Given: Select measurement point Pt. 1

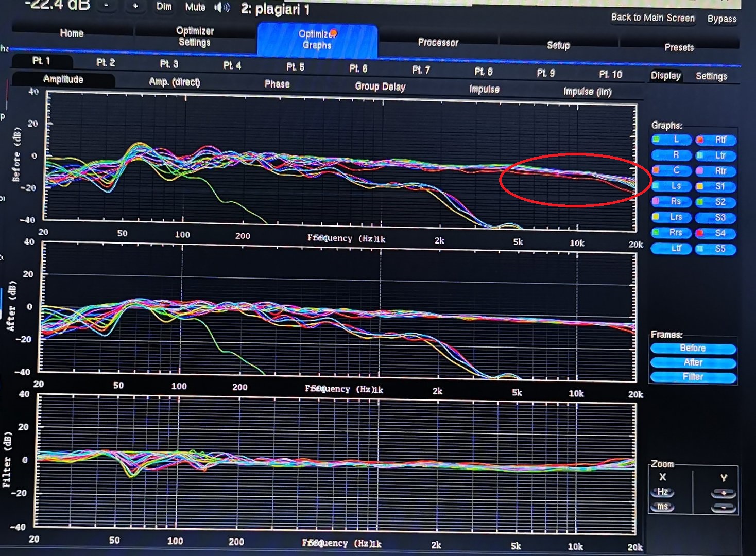Looking at the screenshot, I should pos(41,61).
